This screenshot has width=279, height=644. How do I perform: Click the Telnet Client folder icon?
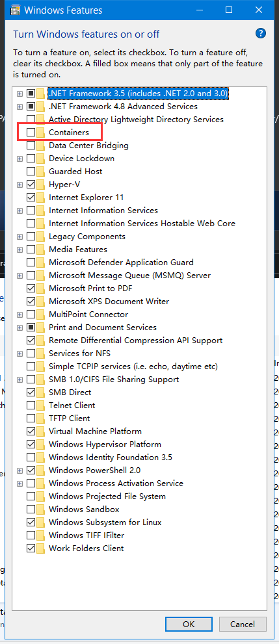click(41, 406)
